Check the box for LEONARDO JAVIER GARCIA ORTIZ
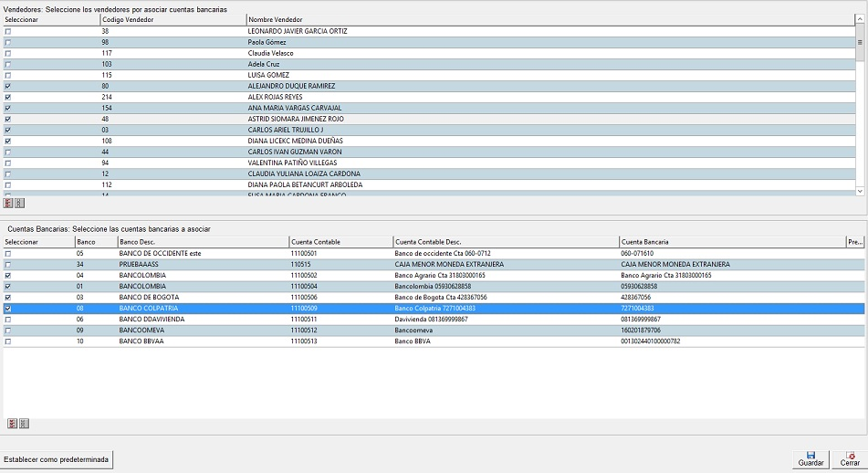The width and height of the screenshot is (868, 473). pyautogui.click(x=9, y=31)
